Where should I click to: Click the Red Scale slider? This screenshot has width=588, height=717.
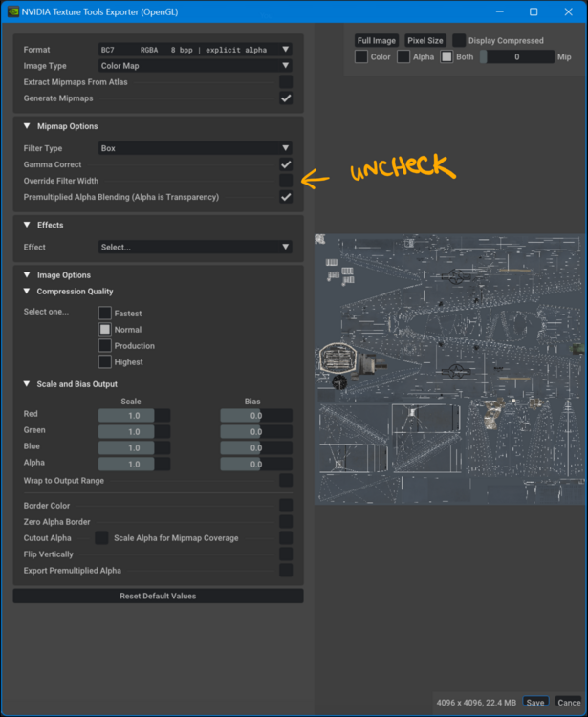click(x=134, y=415)
